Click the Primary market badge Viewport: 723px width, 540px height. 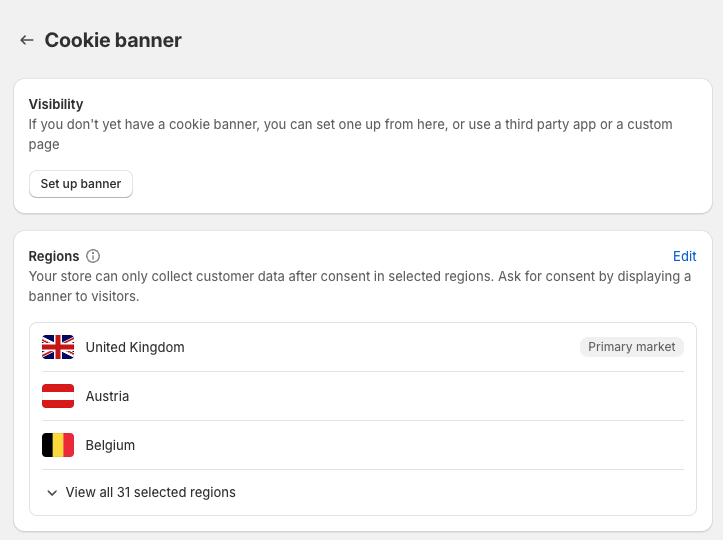(x=631, y=347)
